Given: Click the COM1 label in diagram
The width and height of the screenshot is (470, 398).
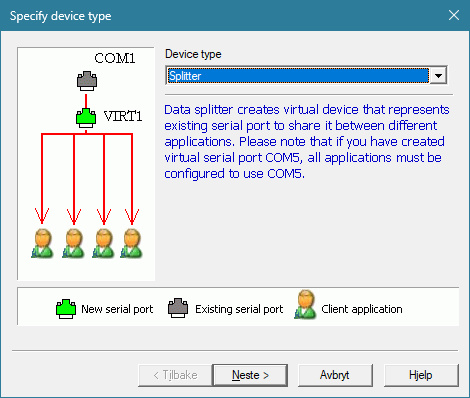Looking at the screenshot, I should click(x=115, y=58).
